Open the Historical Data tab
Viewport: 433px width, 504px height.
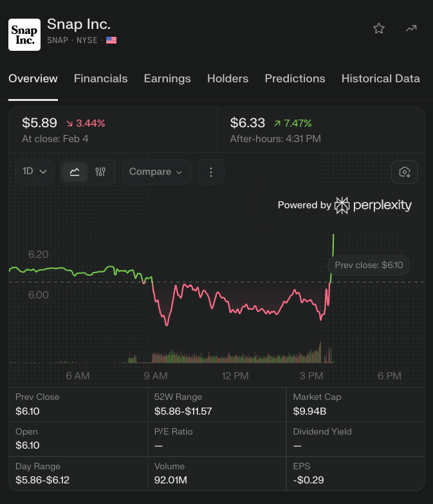[x=381, y=78]
